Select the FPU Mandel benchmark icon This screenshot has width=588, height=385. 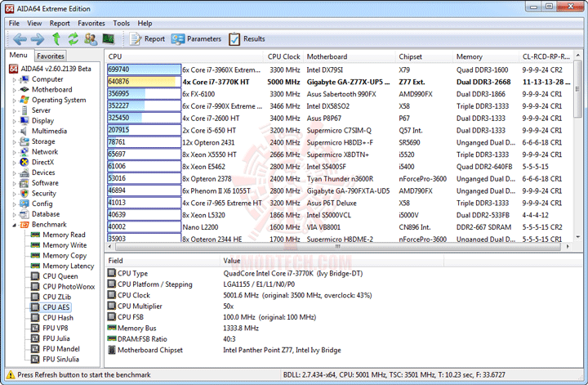point(35,349)
